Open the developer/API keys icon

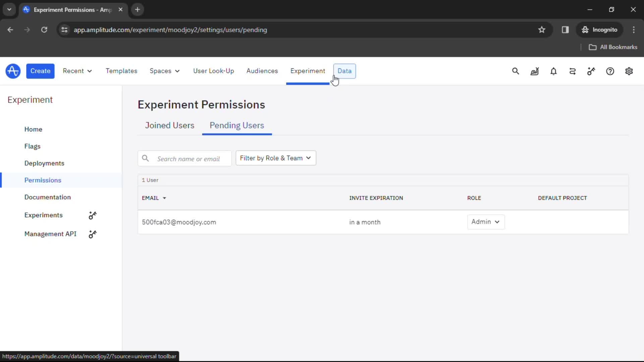[591, 71]
